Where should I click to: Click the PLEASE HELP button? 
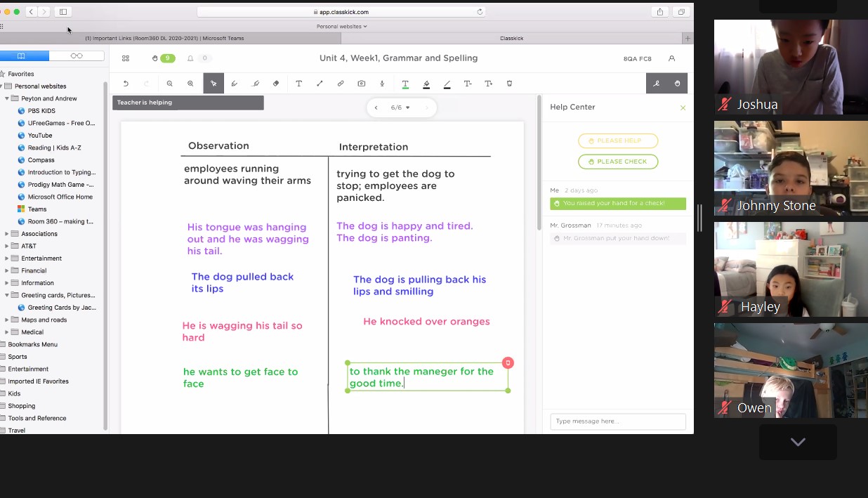[618, 140]
